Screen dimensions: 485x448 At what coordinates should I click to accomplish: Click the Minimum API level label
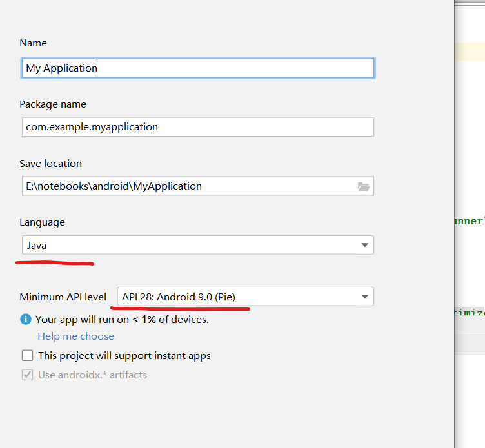(63, 297)
